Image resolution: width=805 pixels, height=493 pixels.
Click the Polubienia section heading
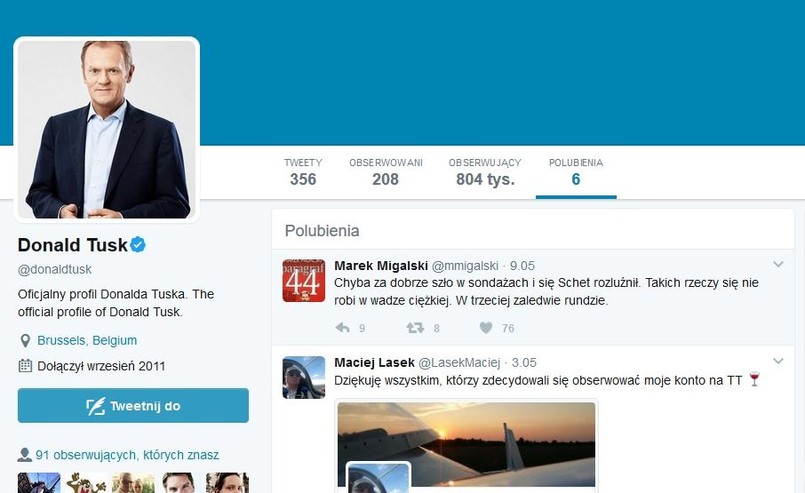click(322, 231)
